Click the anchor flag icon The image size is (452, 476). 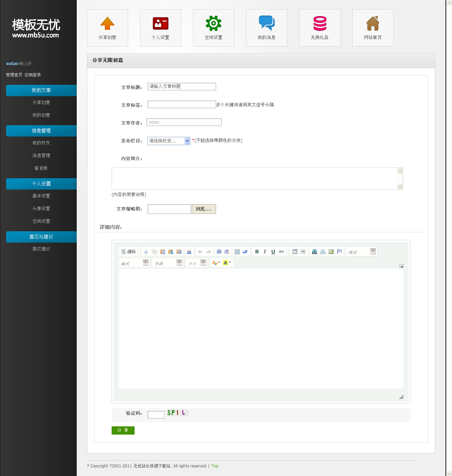pyautogui.click(x=339, y=252)
